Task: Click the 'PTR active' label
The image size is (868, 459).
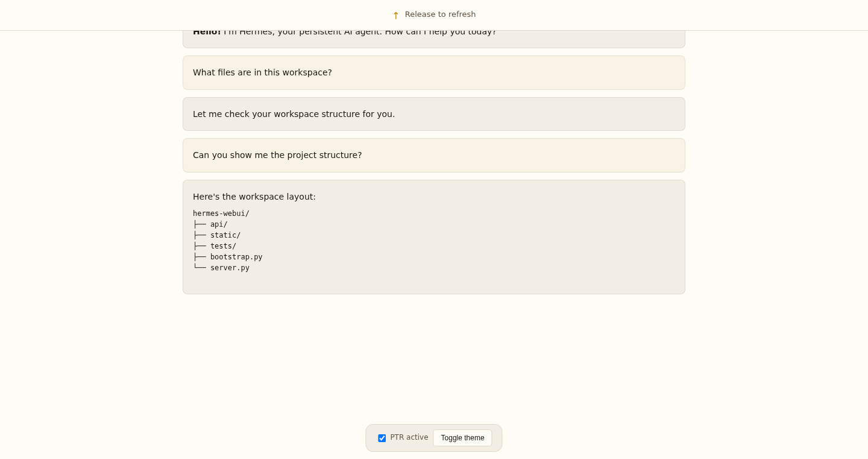Action: [x=409, y=437]
